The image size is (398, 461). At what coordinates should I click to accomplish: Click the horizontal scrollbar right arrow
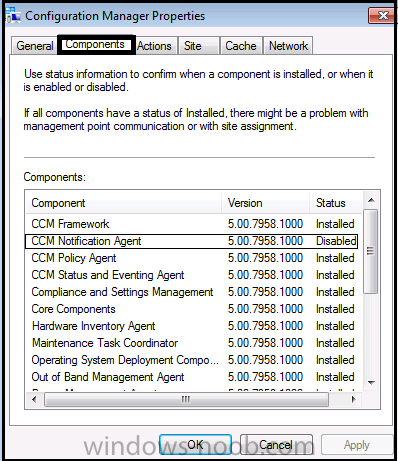click(354, 399)
